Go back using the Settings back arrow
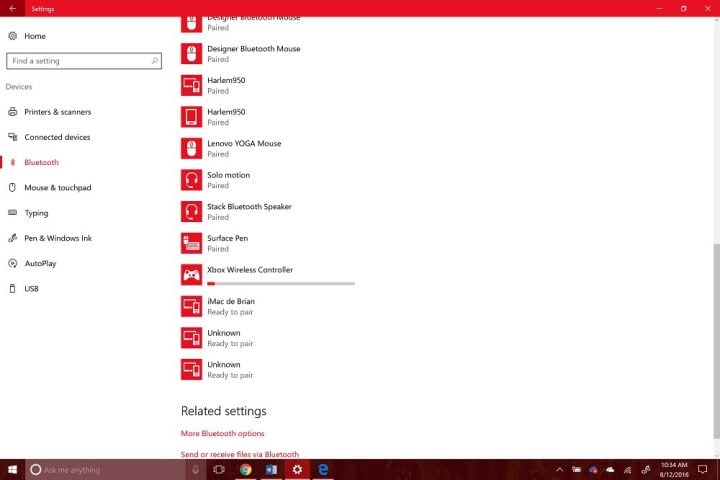Viewport: 720px width, 480px height. click(12, 8)
